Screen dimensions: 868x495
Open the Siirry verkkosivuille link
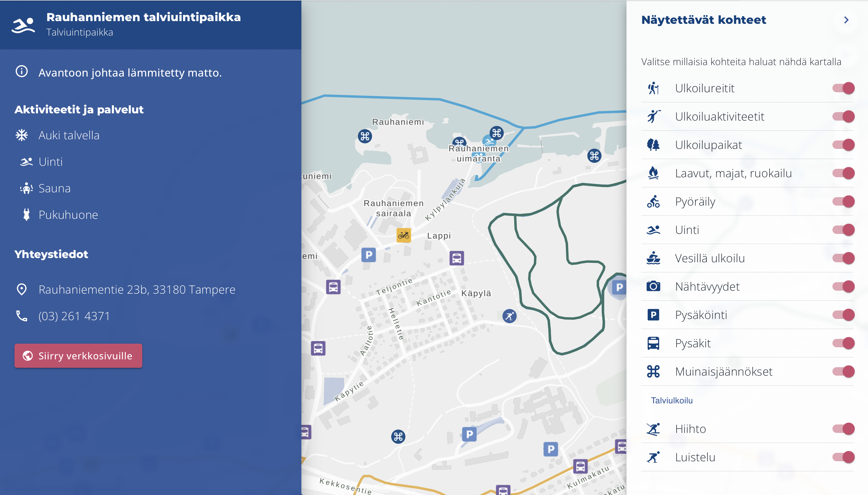pos(78,356)
